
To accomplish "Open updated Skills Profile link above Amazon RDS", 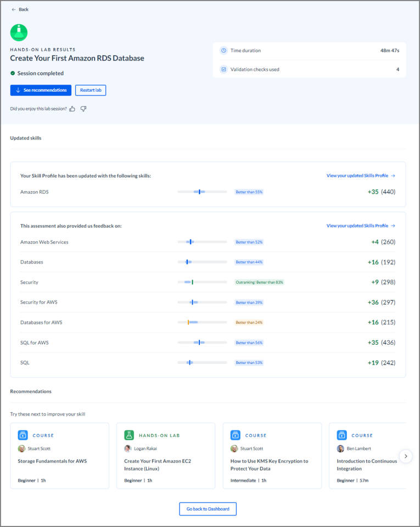I will (361, 176).
